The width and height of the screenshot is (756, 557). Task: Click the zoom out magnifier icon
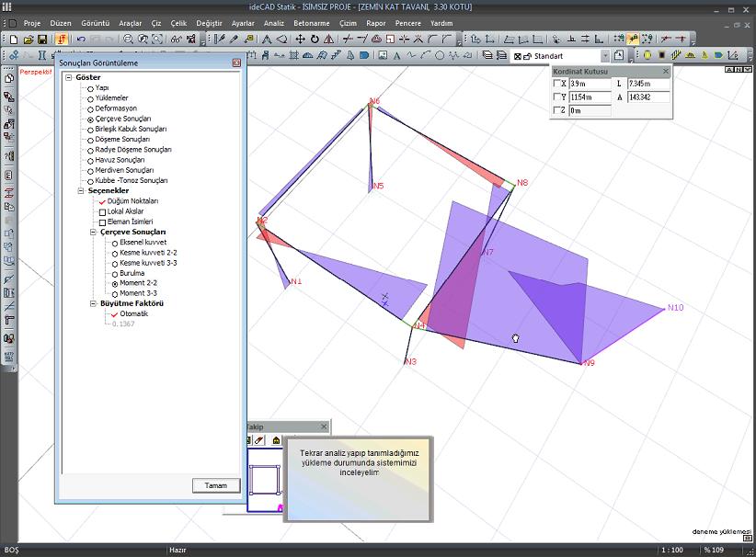coord(128,40)
